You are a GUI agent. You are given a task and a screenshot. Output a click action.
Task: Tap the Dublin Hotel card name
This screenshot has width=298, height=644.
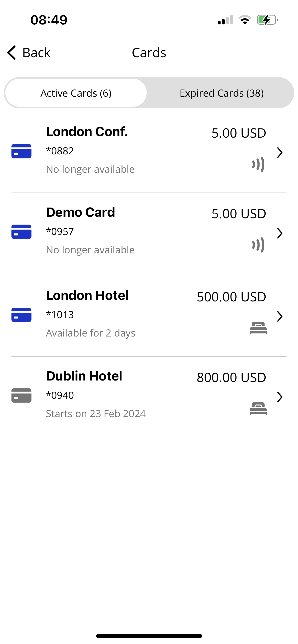tap(84, 376)
